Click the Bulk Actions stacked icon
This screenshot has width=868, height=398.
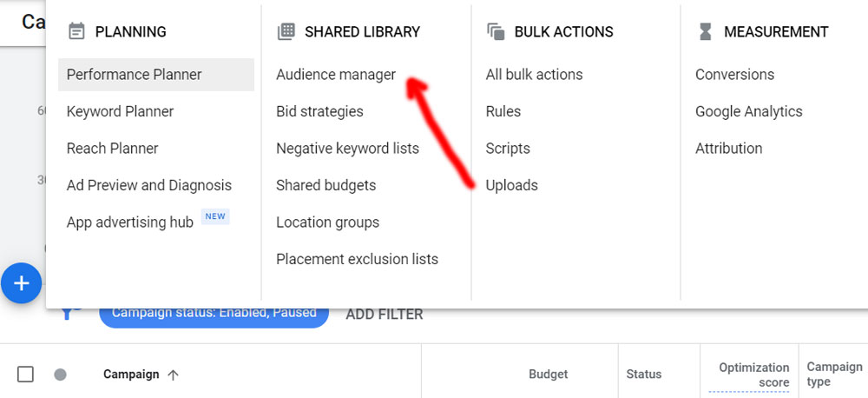[x=496, y=31]
